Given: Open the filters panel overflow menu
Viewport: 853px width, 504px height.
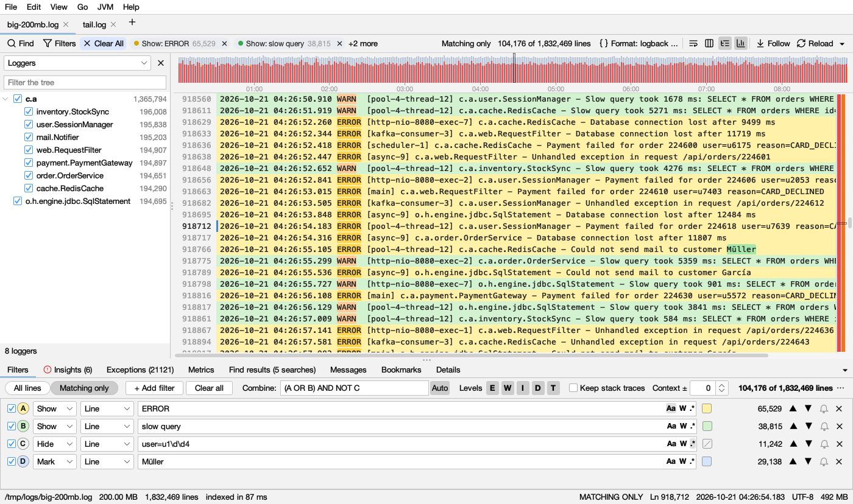Looking at the screenshot, I should [841, 388].
